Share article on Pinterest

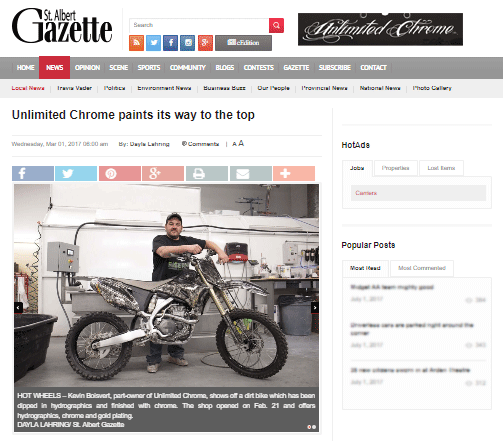coord(120,173)
